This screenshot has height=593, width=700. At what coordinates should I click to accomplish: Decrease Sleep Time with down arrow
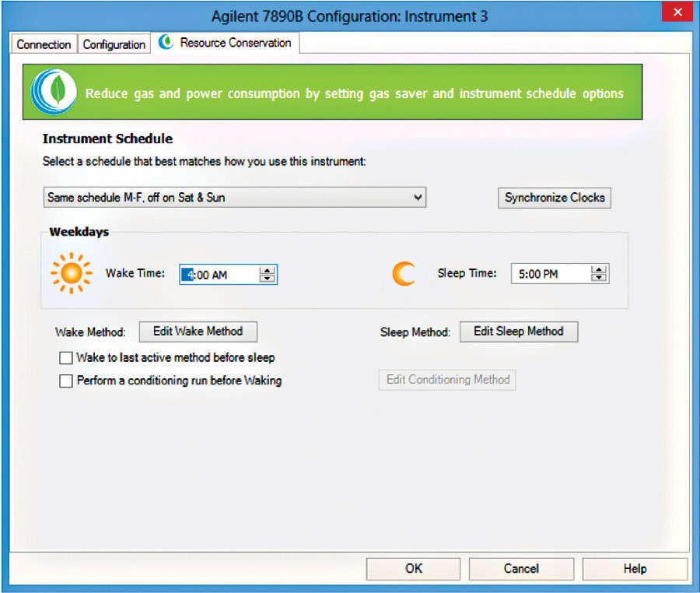[x=599, y=277]
